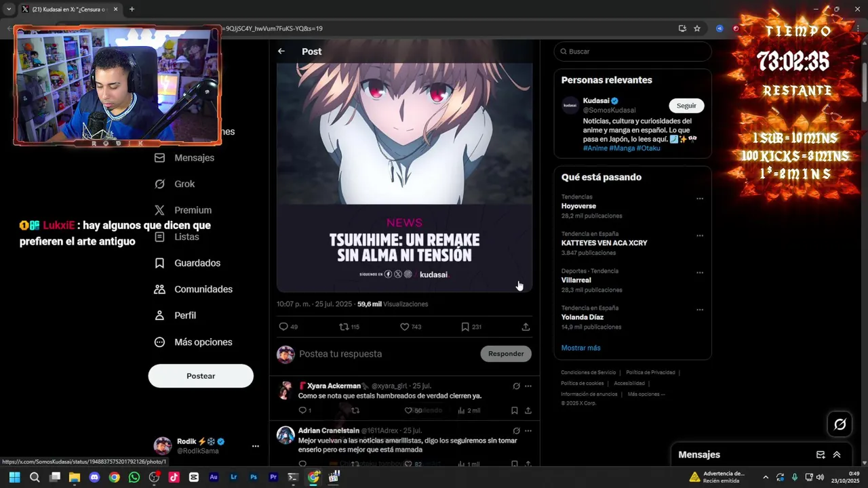
Task: Bookmark the post with 231 saves
Action: point(471,327)
